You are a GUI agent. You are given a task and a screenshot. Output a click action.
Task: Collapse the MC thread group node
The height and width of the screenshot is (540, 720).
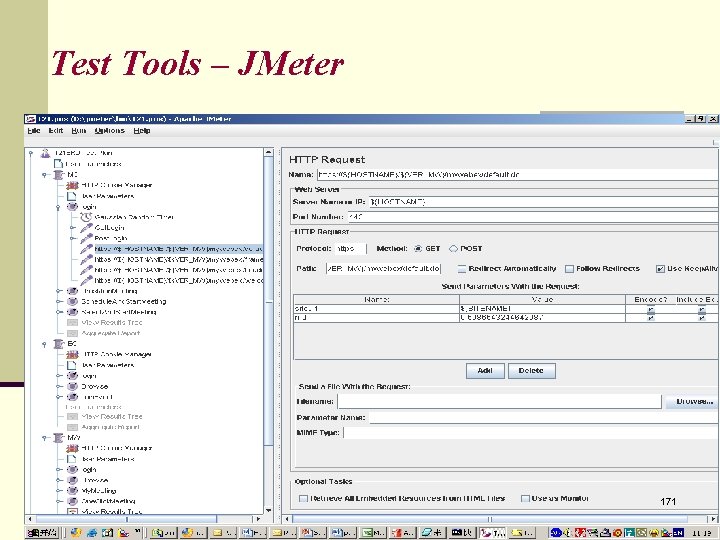(x=44, y=175)
